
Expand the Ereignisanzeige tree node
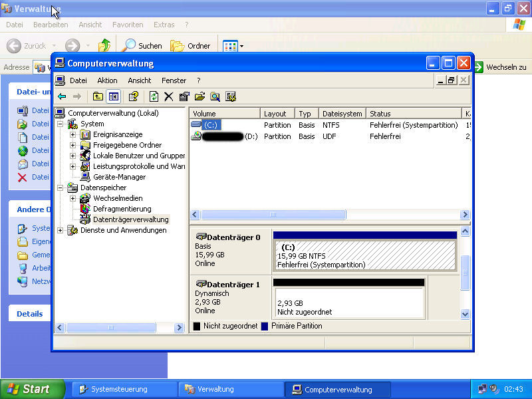click(x=72, y=134)
